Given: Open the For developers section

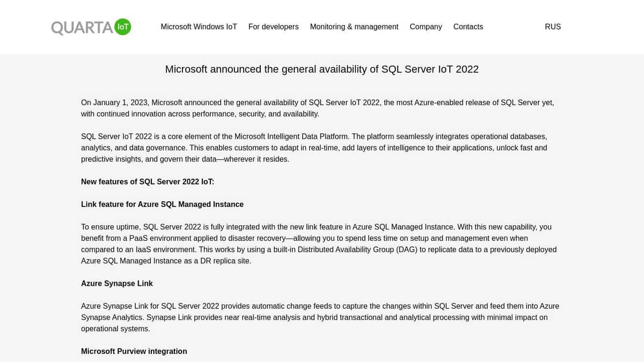Looking at the screenshot, I should 273,27.
